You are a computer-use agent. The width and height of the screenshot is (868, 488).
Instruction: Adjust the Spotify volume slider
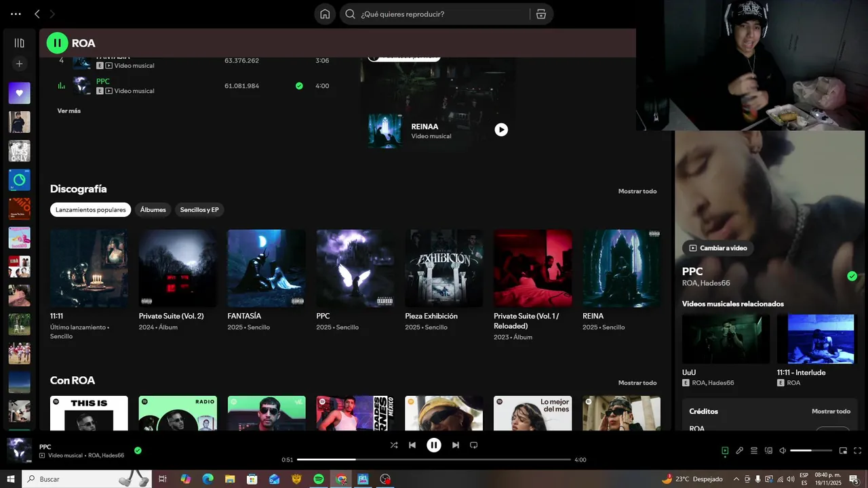coord(811,451)
